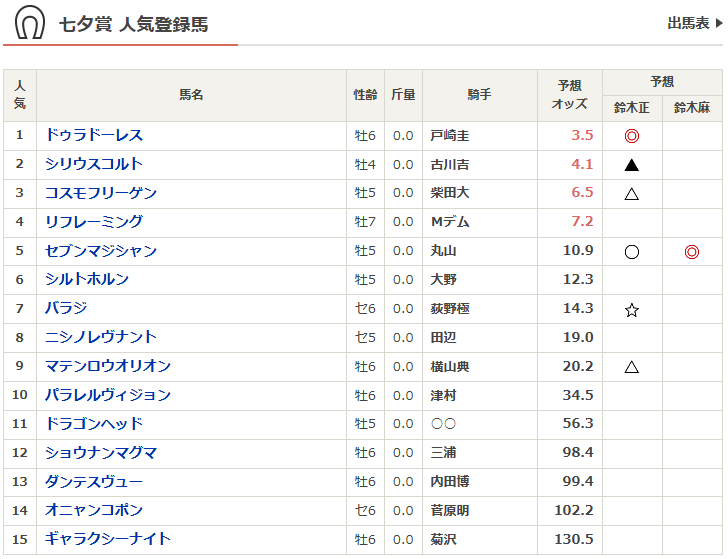
Task: Open the 出馬表 link with arrow
Action: coord(695,23)
